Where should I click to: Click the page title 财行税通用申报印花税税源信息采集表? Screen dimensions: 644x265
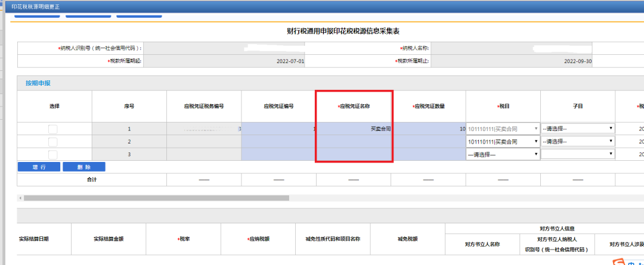343,31
